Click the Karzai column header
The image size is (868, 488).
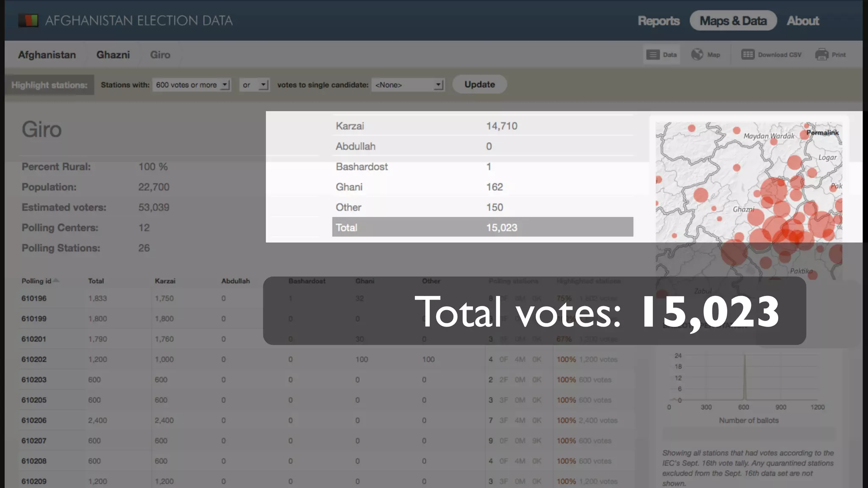[165, 281]
